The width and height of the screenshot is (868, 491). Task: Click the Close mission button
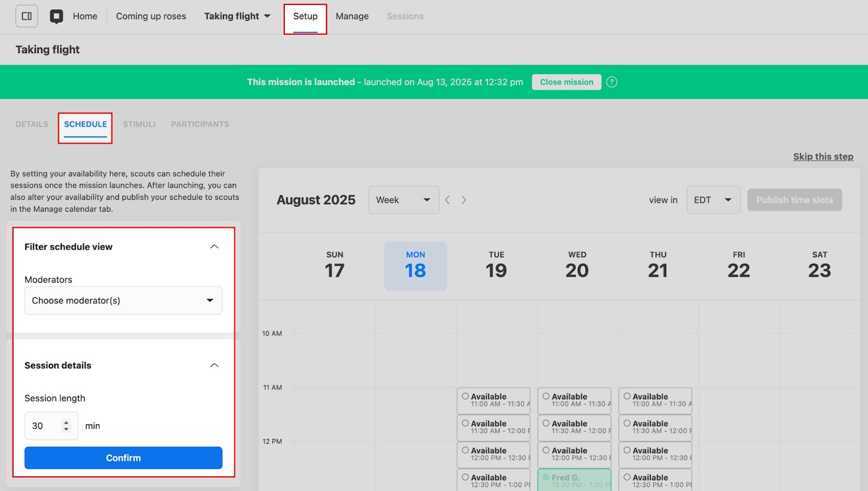point(566,82)
